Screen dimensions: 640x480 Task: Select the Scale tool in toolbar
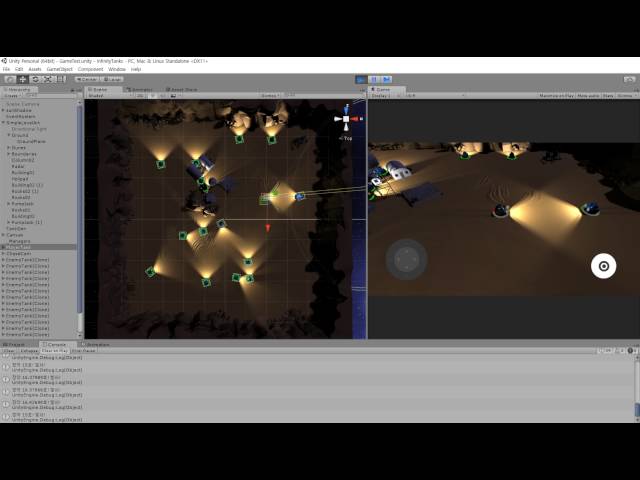click(x=47, y=79)
